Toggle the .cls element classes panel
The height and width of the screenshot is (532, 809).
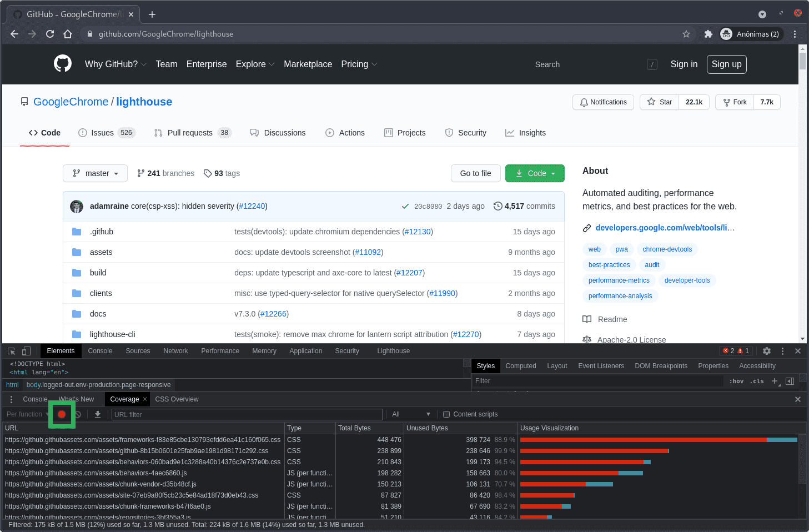click(757, 381)
